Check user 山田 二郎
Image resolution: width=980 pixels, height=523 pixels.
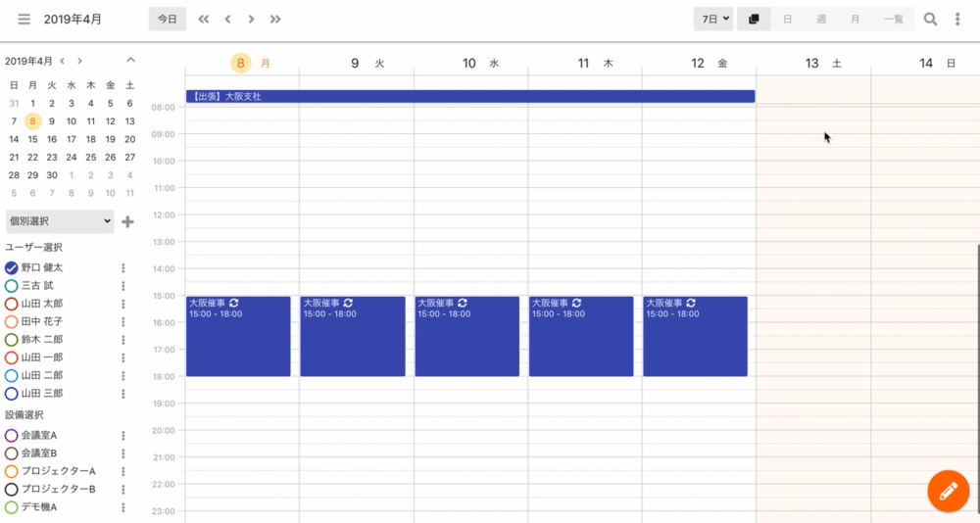pos(11,376)
